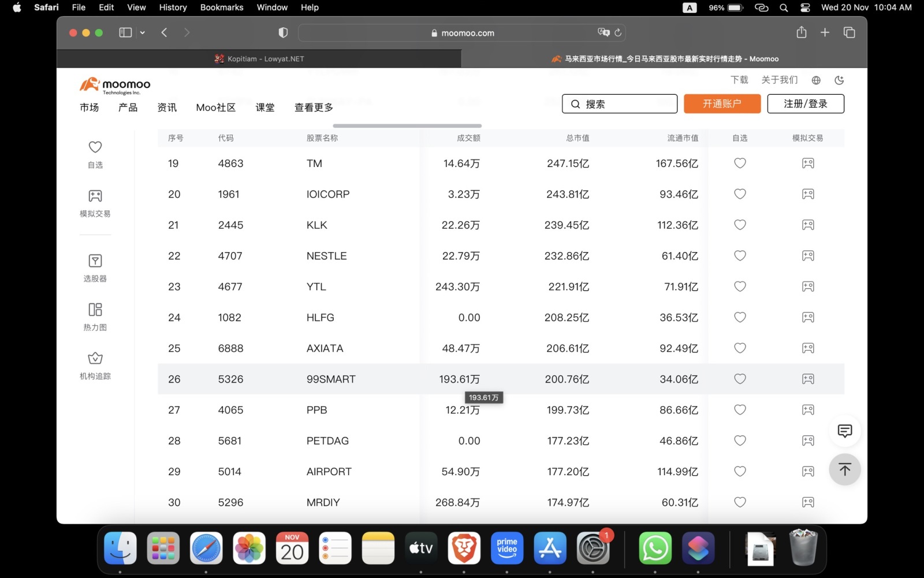Add PPB to watchlist with heart

(740, 410)
